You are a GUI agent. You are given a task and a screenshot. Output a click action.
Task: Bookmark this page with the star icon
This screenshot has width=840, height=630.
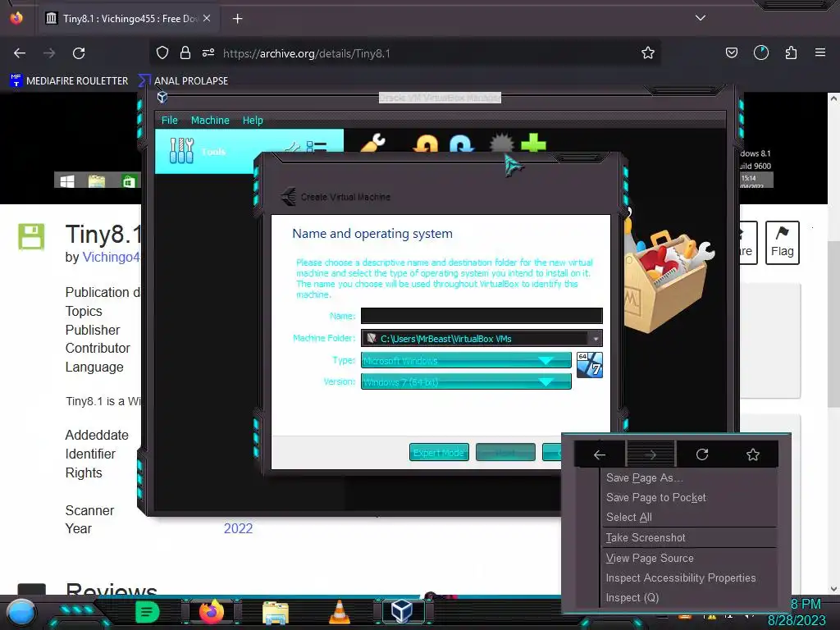coord(648,52)
